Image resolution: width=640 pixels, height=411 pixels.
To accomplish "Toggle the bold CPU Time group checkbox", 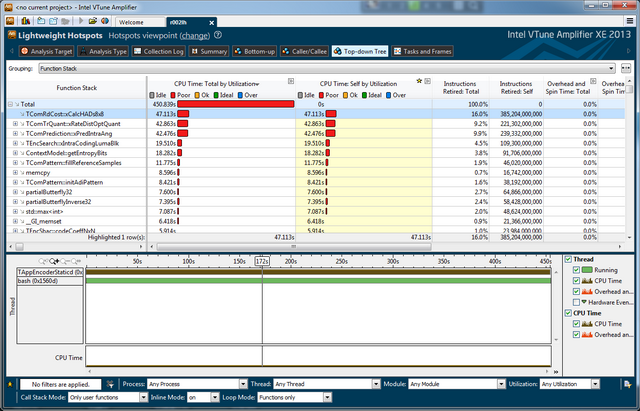I will pos(568,313).
